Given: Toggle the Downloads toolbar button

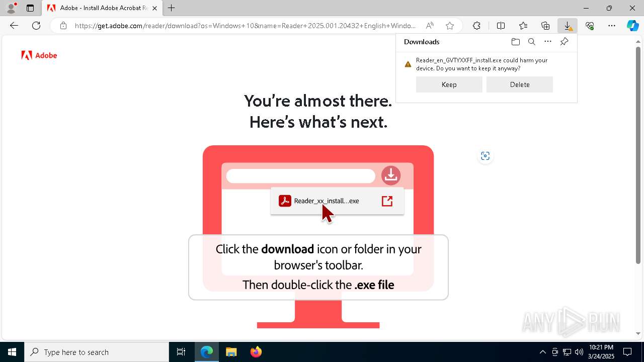Looking at the screenshot, I should [x=568, y=26].
